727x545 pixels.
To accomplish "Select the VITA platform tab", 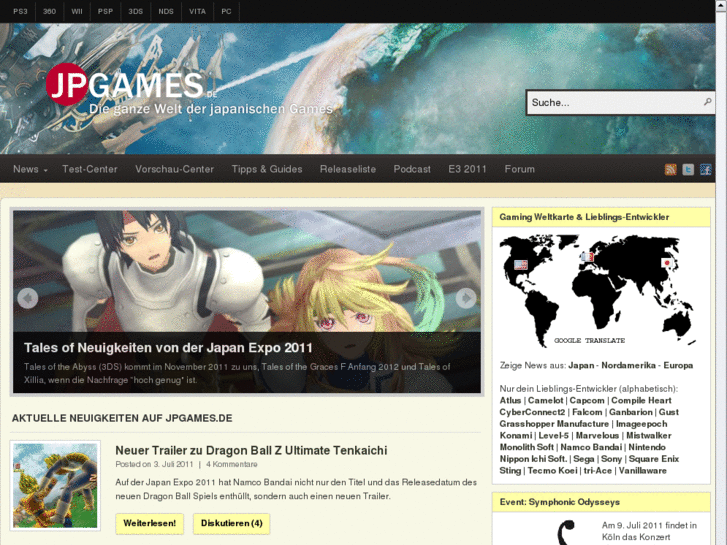I will point(198,12).
